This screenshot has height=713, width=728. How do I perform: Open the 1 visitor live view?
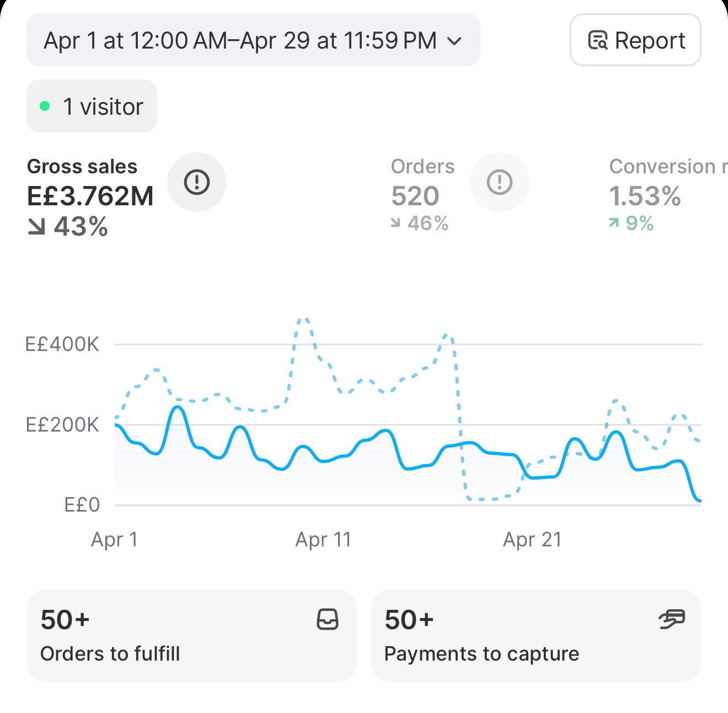coord(92,106)
